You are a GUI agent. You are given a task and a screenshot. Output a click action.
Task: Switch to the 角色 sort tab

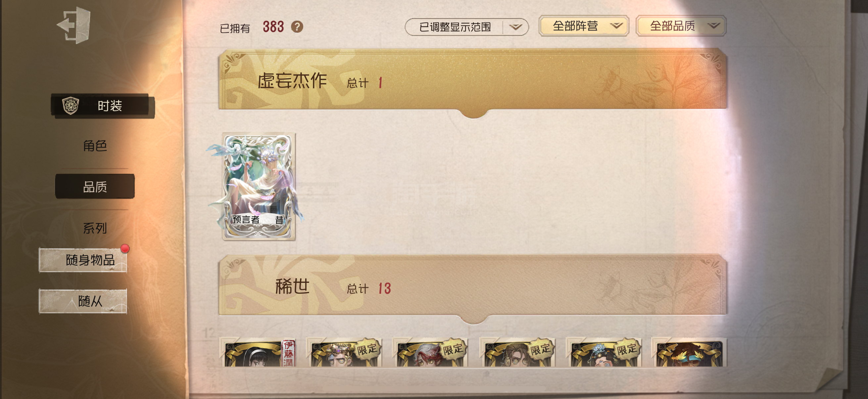pyautogui.click(x=95, y=146)
